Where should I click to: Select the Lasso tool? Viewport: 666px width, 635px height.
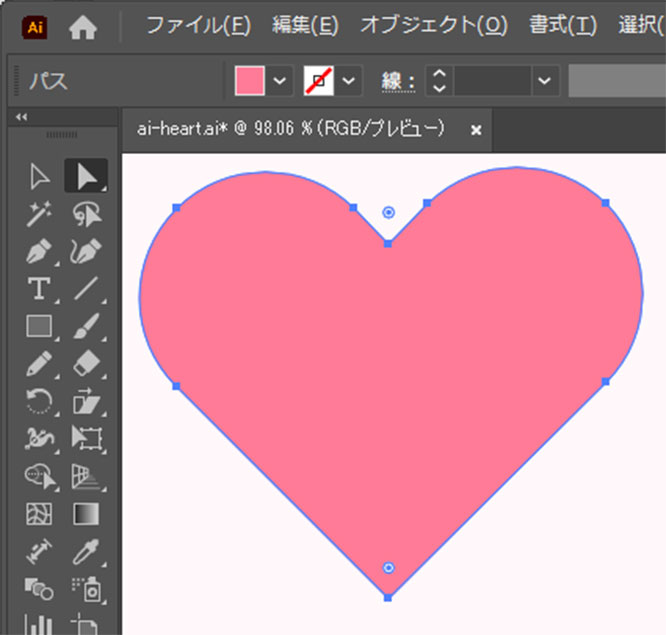pyautogui.click(x=86, y=214)
